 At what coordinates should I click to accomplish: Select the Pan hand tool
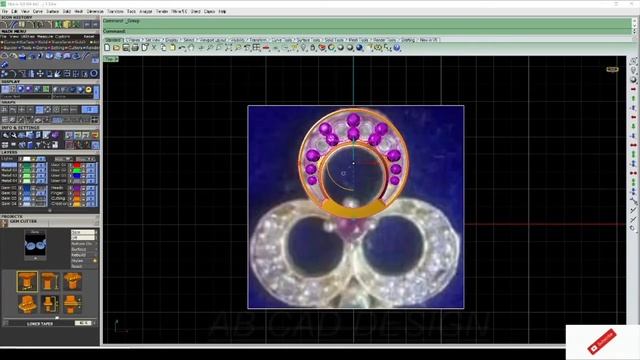[x=191, y=48]
